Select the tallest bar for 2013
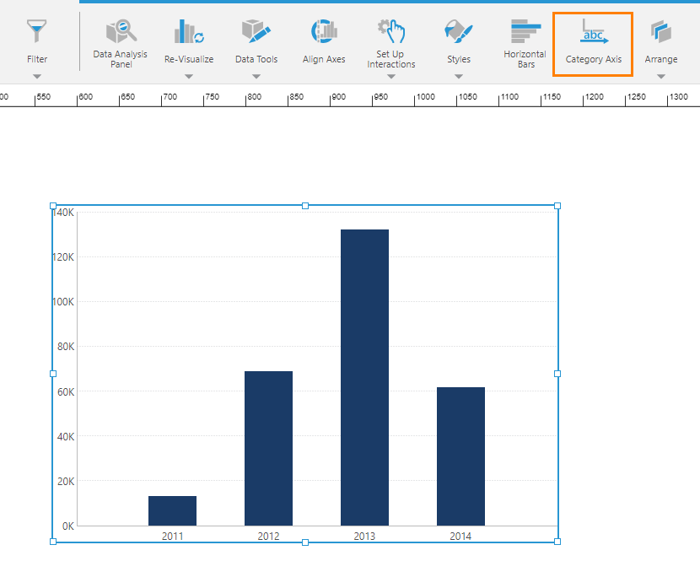700x588 pixels. [364, 371]
